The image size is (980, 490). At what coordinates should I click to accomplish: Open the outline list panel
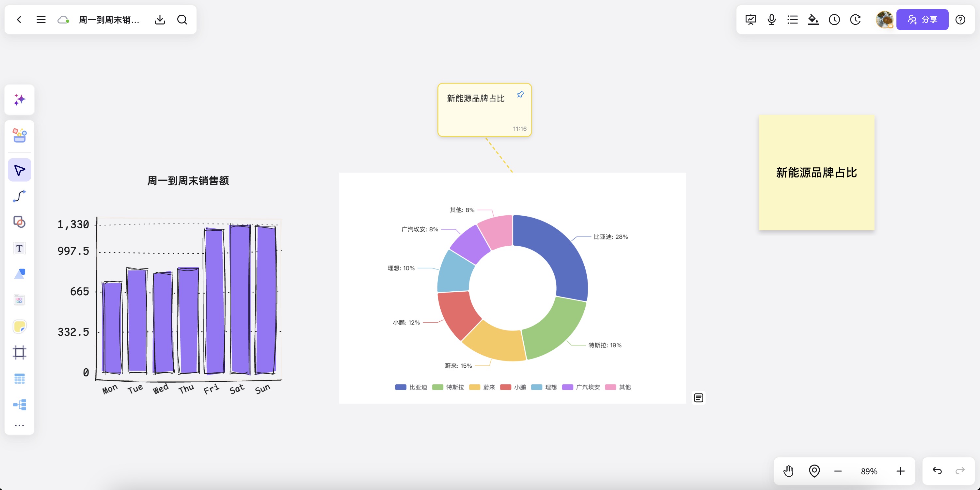pyautogui.click(x=792, y=19)
